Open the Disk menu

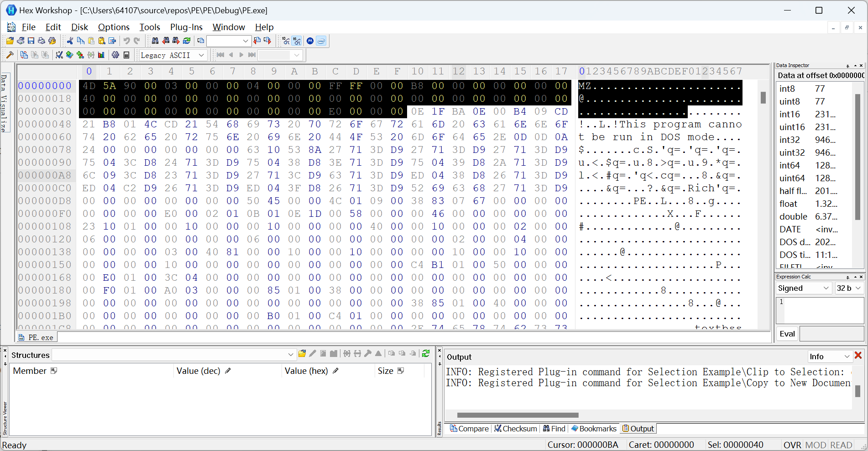tap(79, 27)
